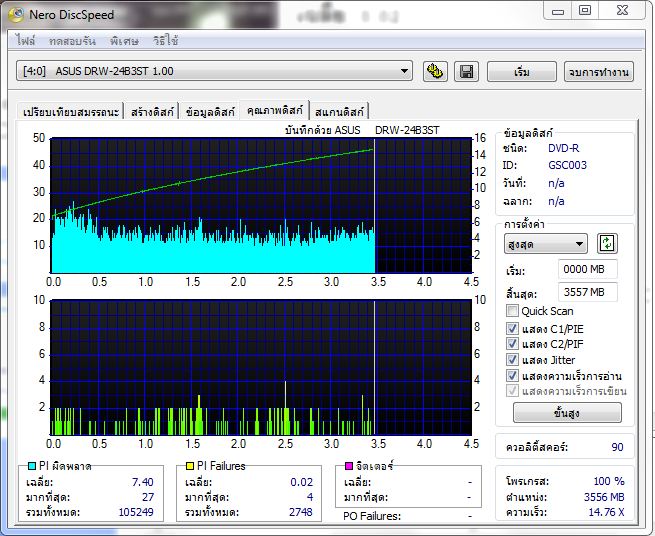Enable the Quick Scan checkbox

click(512, 311)
